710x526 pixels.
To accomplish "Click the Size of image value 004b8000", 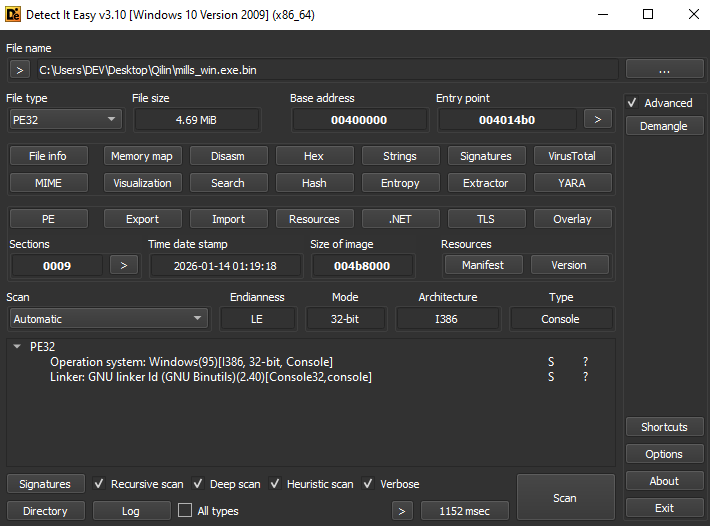I will [362, 266].
